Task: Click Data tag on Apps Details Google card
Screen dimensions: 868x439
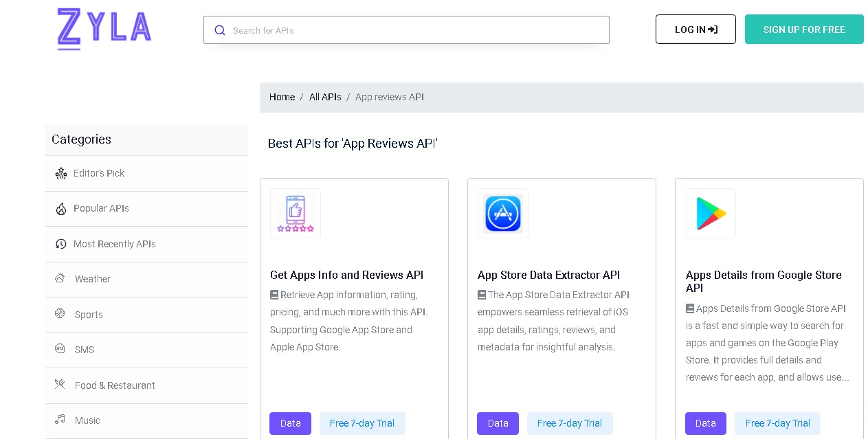Action: coord(706,423)
